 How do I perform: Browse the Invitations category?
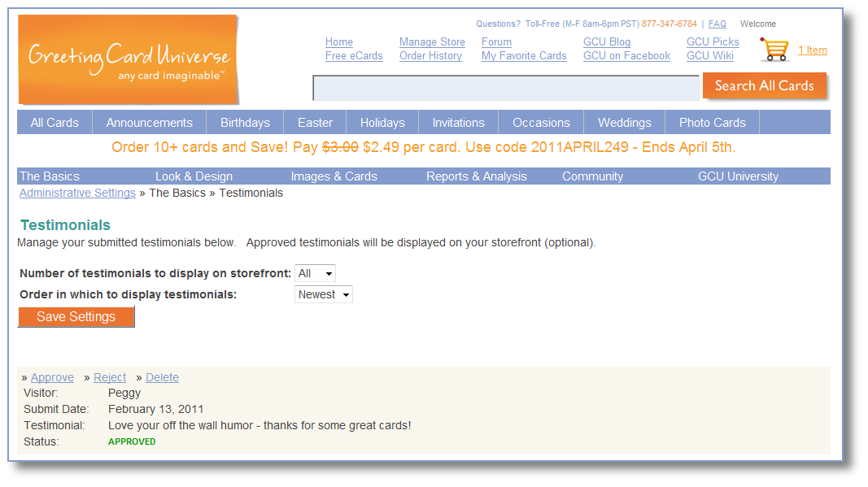point(458,122)
